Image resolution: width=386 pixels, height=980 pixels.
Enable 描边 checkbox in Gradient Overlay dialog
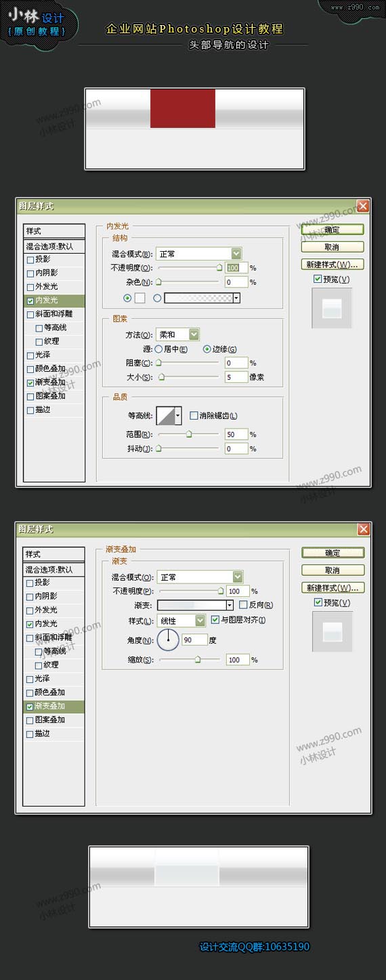coord(30,734)
